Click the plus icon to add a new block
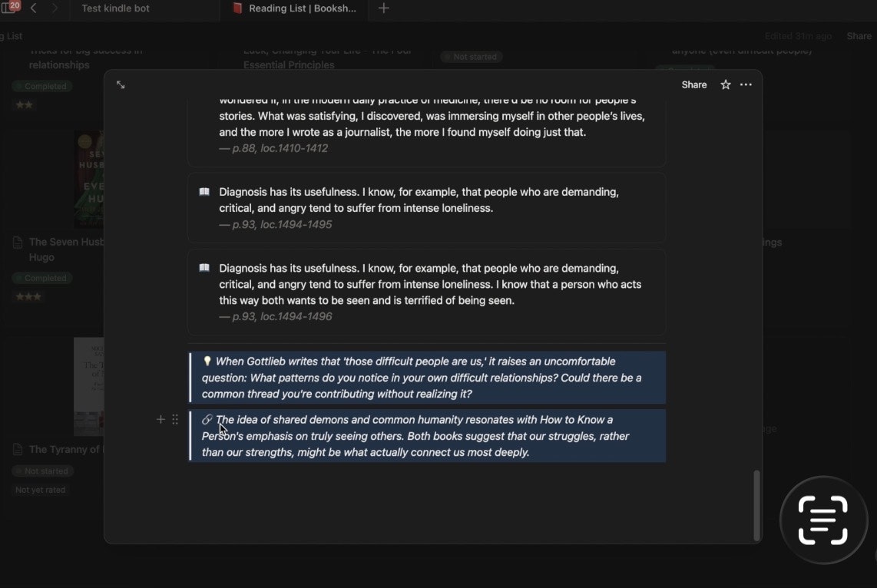Image resolution: width=877 pixels, height=588 pixels. click(x=161, y=420)
